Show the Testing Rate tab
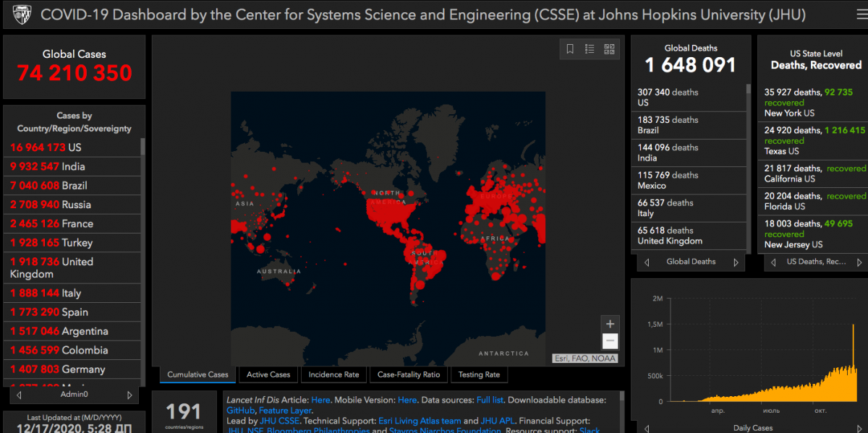The image size is (868, 433). pos(479,374)
